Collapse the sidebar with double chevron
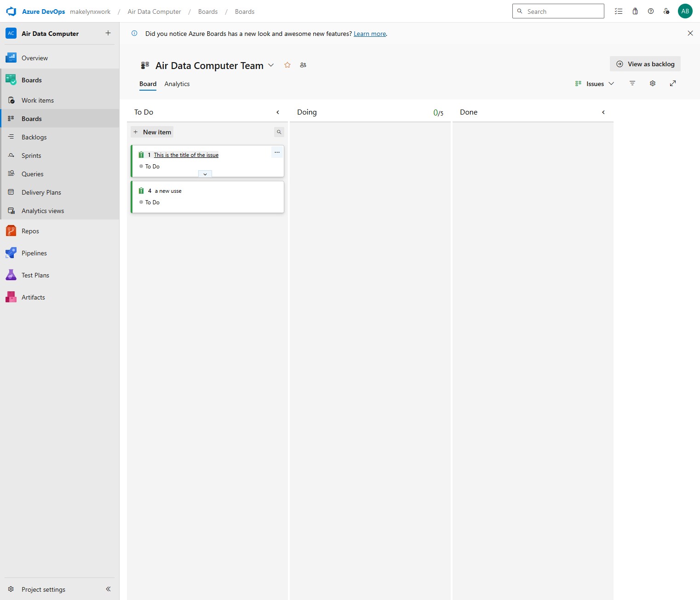This screenshot has height=600, width=700. point(108,589)
